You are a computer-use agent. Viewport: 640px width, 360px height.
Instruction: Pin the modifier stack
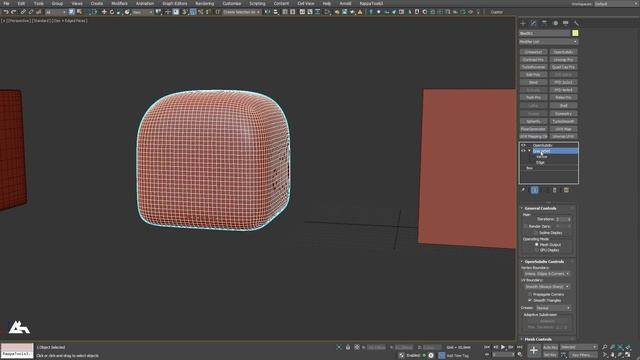[x=523, y=190]
